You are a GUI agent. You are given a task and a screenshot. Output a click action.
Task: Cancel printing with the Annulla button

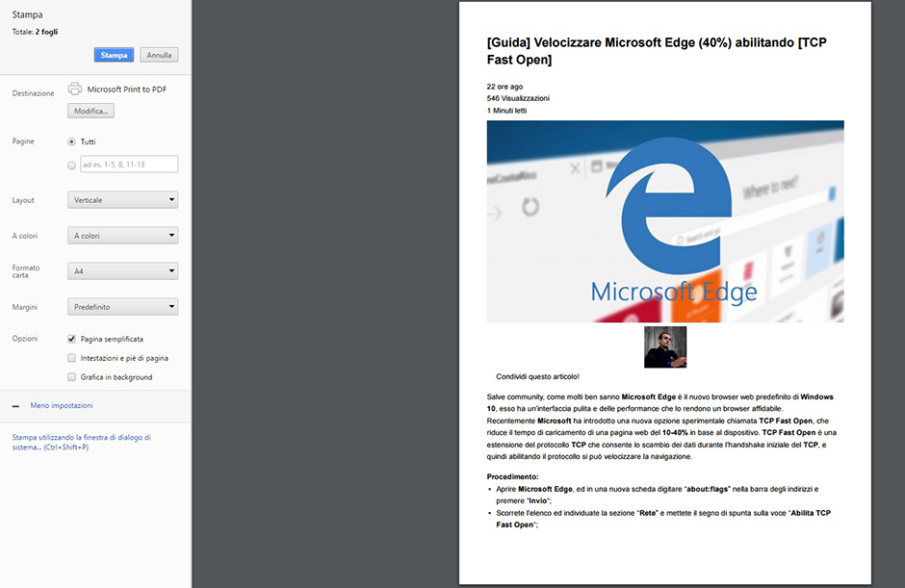click(159, 55)
